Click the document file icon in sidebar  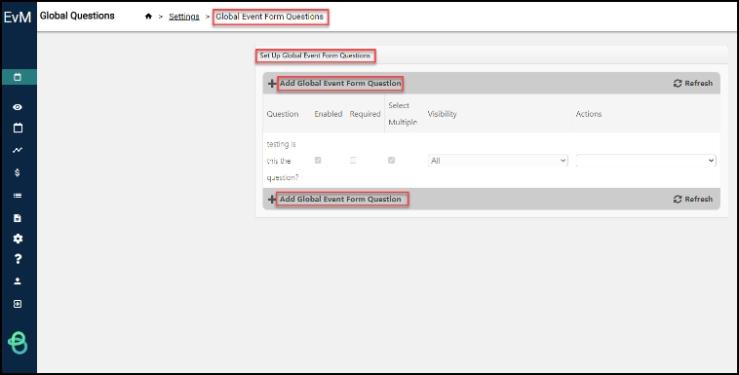click(17, 218)
